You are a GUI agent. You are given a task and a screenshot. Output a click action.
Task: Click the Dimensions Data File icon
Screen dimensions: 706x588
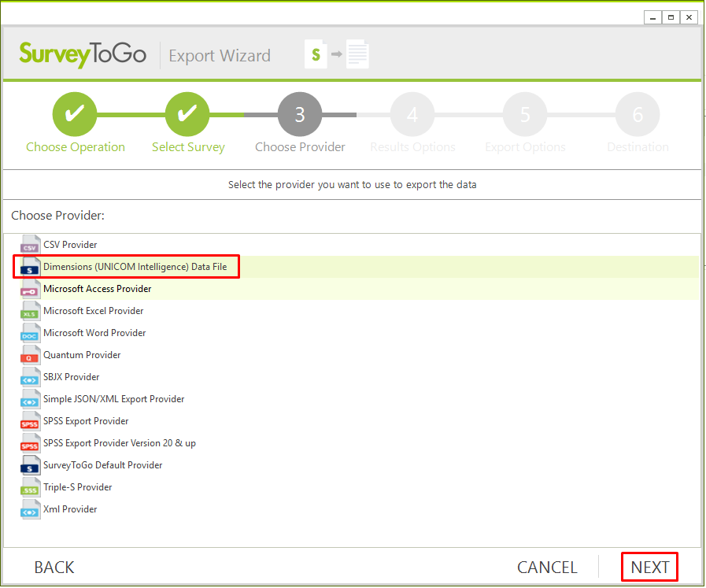(x=30, y=267)
